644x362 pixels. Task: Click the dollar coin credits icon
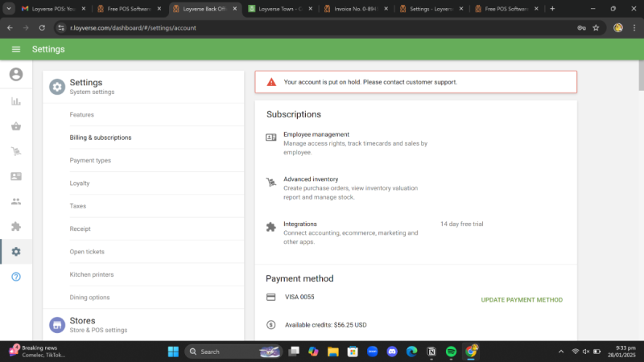[271, 325]
